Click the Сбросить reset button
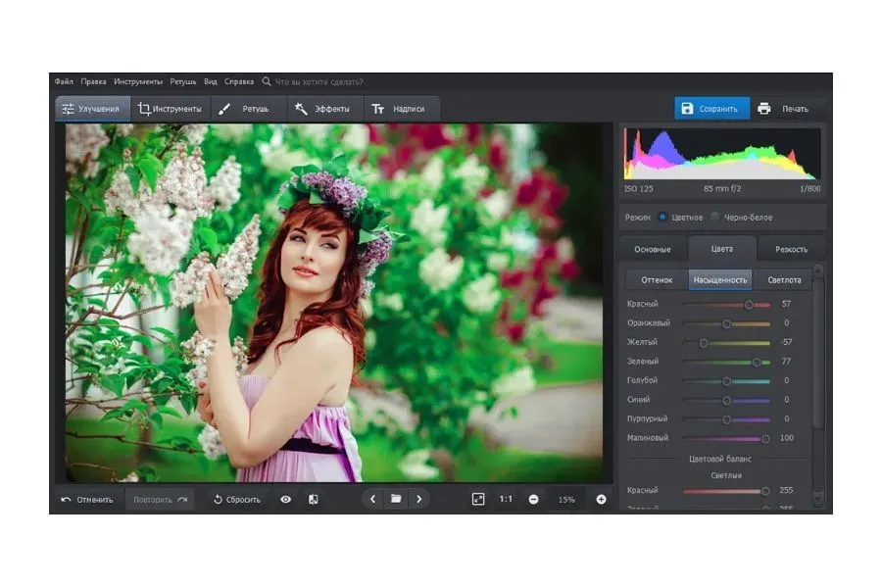Image resolution: width=882 pixels, height=588 pixels. pyautogui.click(x=237, y=499)
